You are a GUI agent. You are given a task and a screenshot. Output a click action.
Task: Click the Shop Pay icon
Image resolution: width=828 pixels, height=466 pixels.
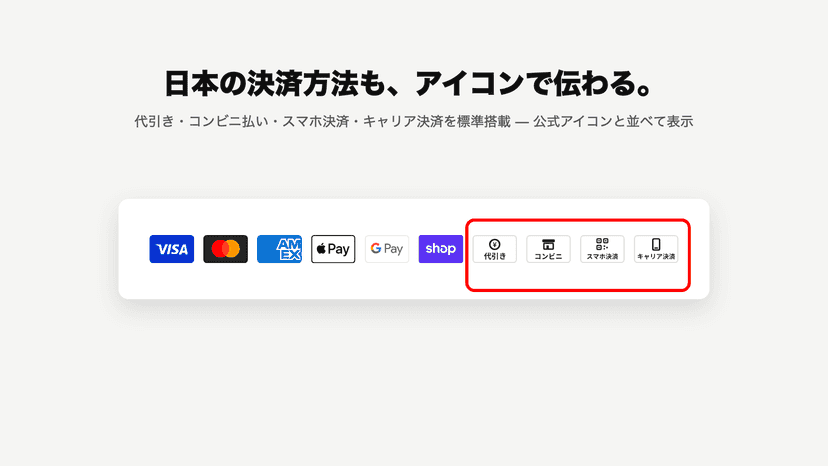441,249
